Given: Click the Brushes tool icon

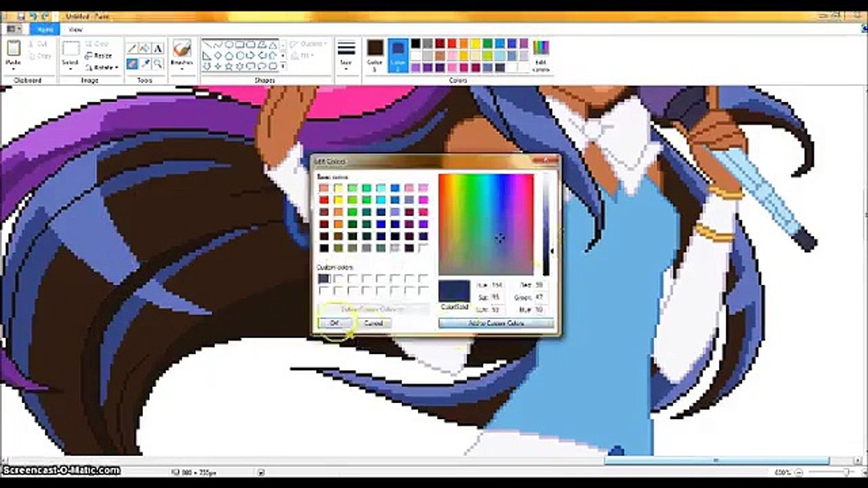Looking at the screenshot, I should click(182, 49).
